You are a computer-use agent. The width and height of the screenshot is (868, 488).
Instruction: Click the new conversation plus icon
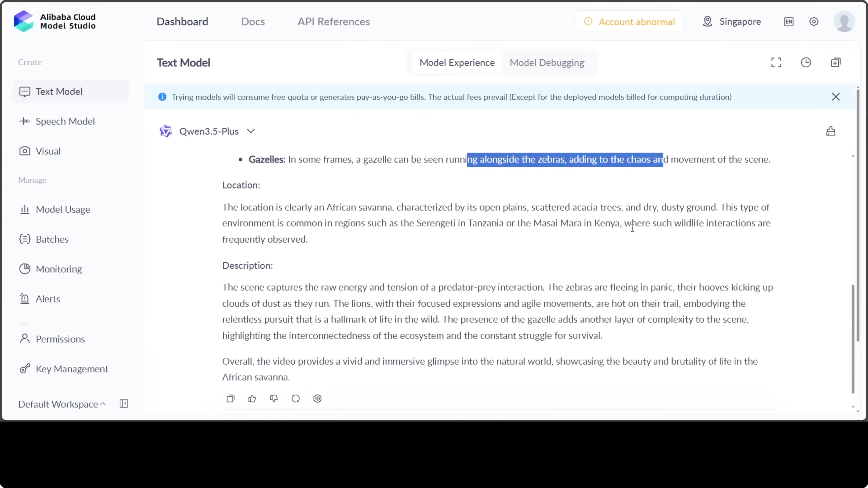coord(836,62)
